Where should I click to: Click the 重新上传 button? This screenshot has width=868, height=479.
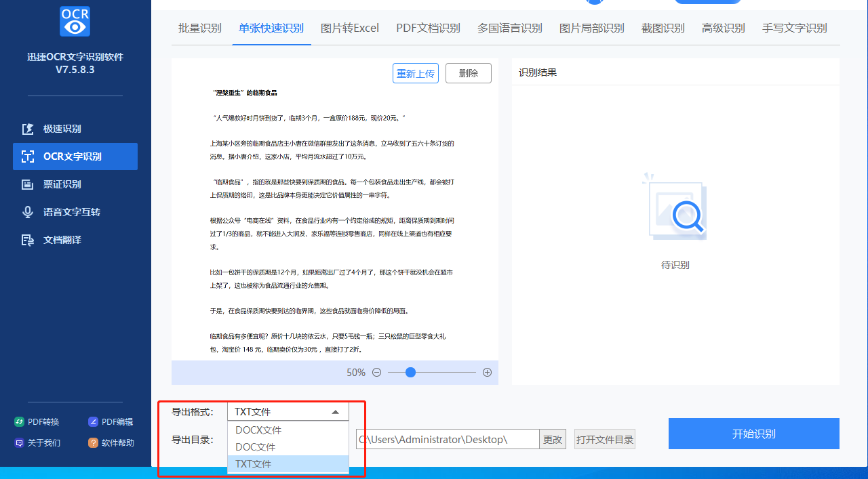click(x=416, y=73)
